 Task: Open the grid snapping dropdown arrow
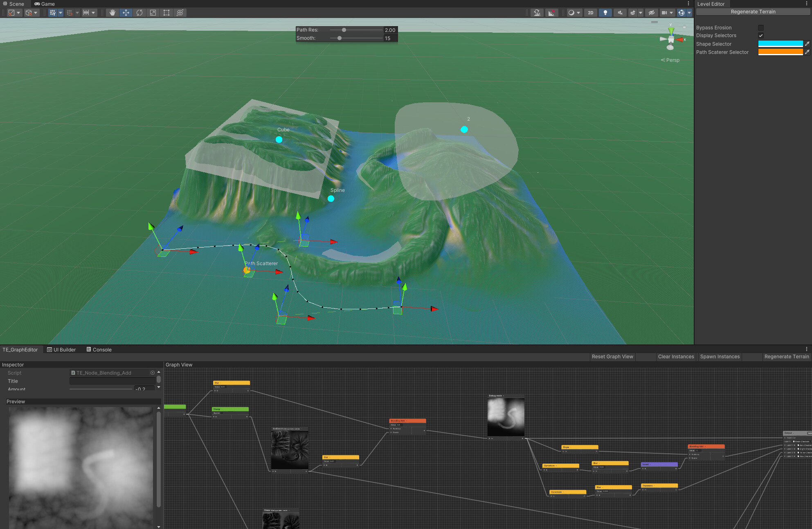point(77,13)
